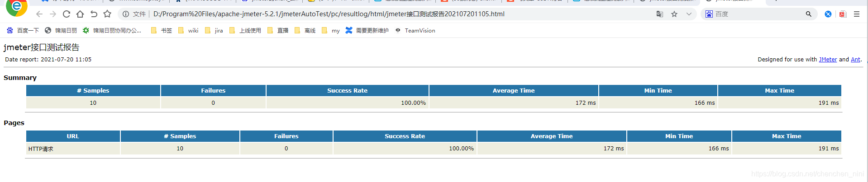Click the Summary heading
Image resolution: width=868 pixels, height=182 pixels.
(20, 78)
